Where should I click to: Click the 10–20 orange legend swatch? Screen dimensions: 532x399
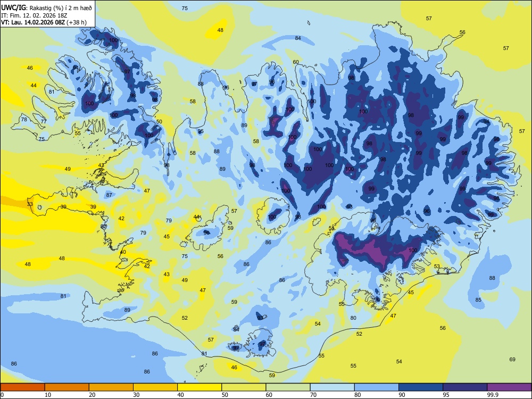coord(67,387)
